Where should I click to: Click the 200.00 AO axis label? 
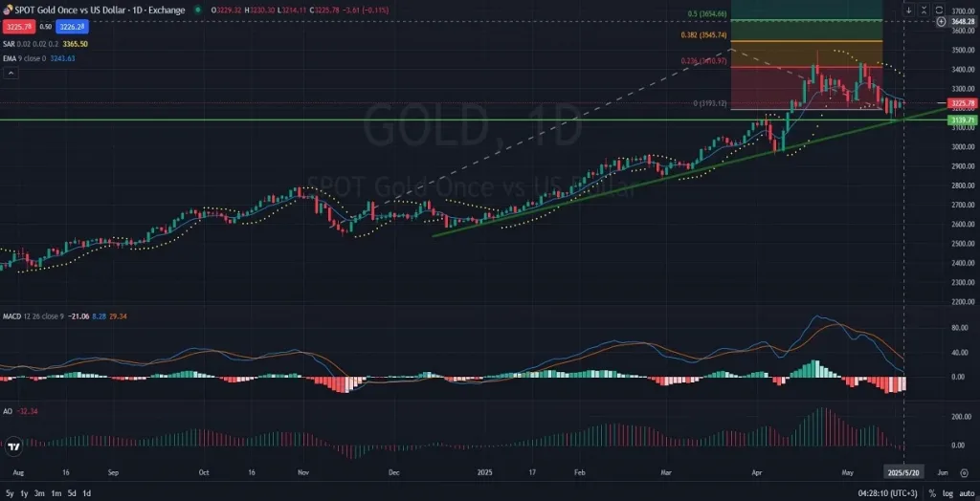tap(963, 416)
